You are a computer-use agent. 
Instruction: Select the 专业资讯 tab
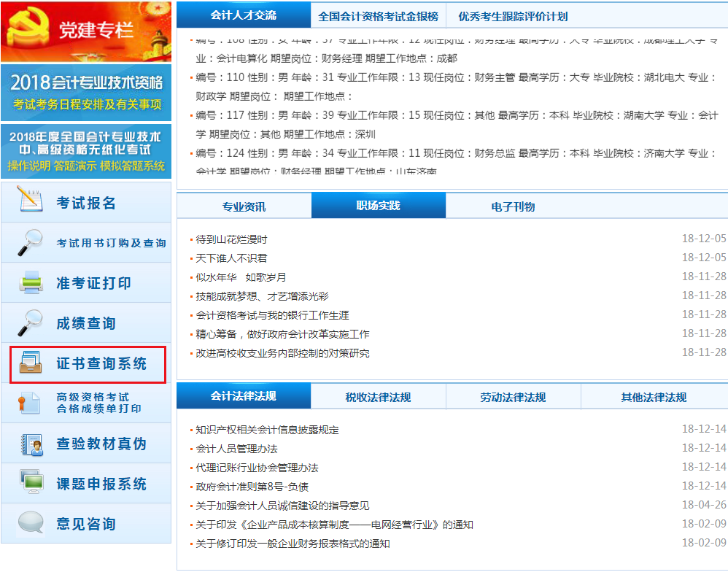click(242, 206)
